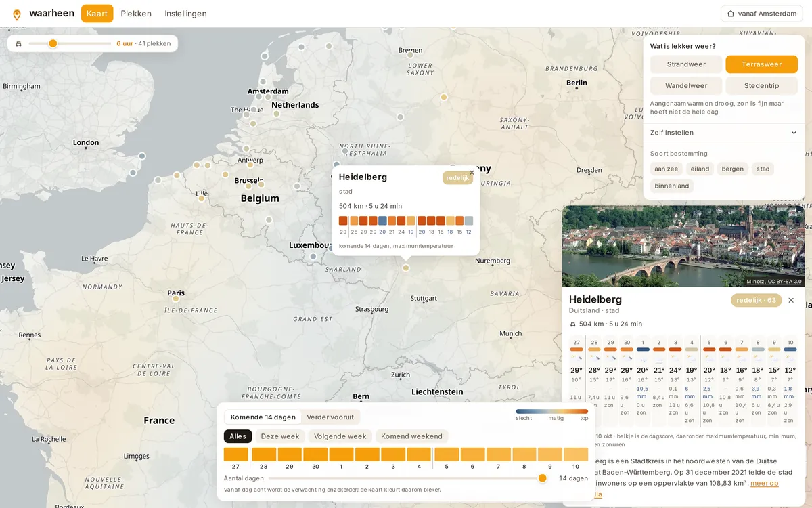Open the 'meer op Wikipedia' link

(x=764, y=483)
